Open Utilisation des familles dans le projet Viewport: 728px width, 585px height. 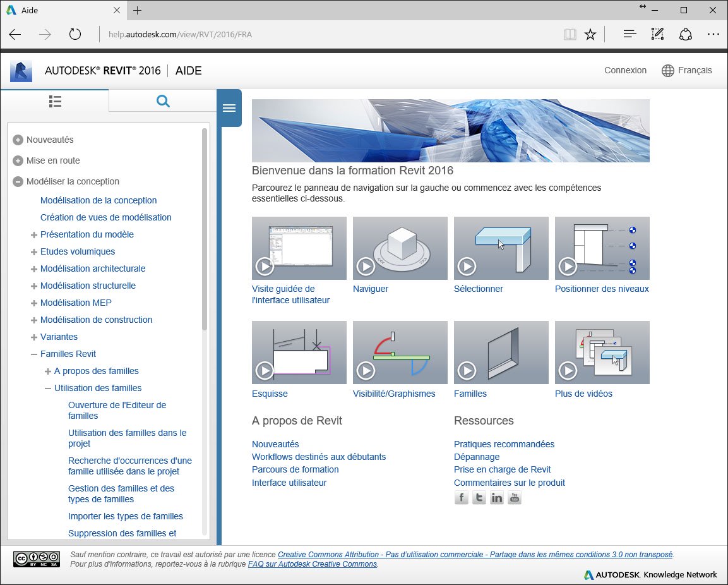point(127,438)
